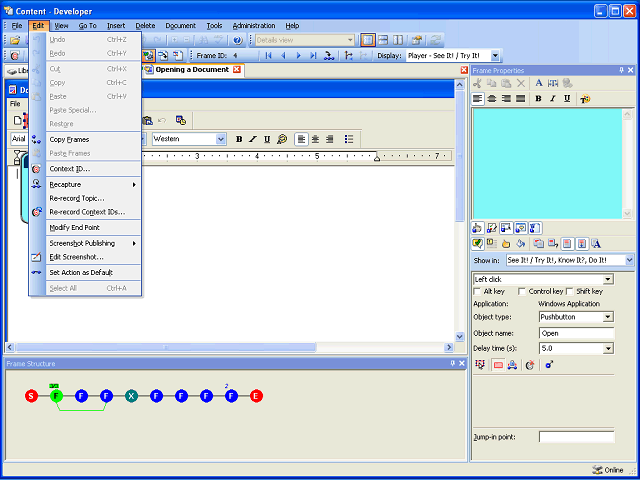The width and height of the screenshot is (640, 480).
Task: Click the Underline button in Frame Properties
Action: (x=567, y=99)
